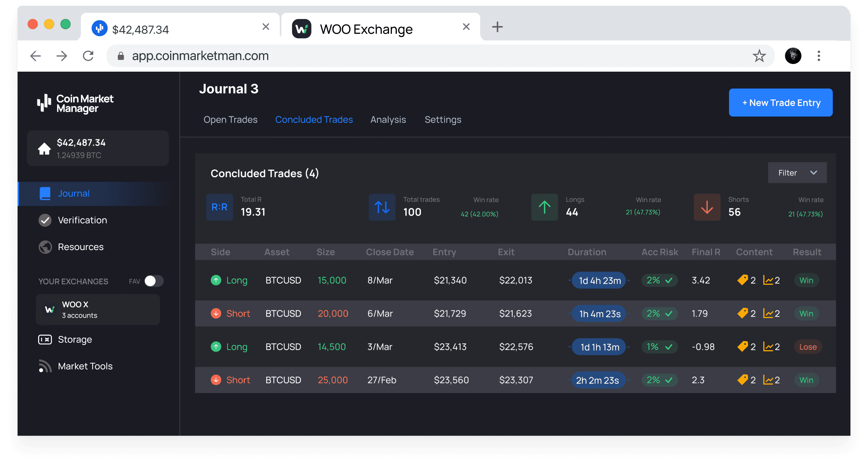Click the New Trade Entry button
The height and width of the screenshot is (465, 868).
tap(781, 103)
